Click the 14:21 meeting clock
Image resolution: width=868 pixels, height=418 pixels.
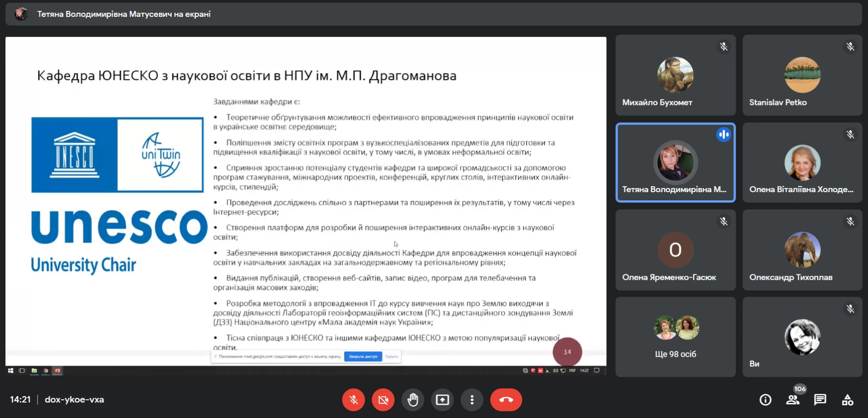pos(20,400)
